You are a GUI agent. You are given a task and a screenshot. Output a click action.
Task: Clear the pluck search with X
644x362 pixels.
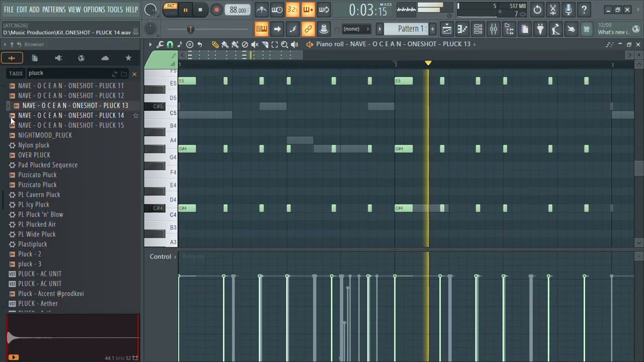pyautogui.click(x=134, y=74)
